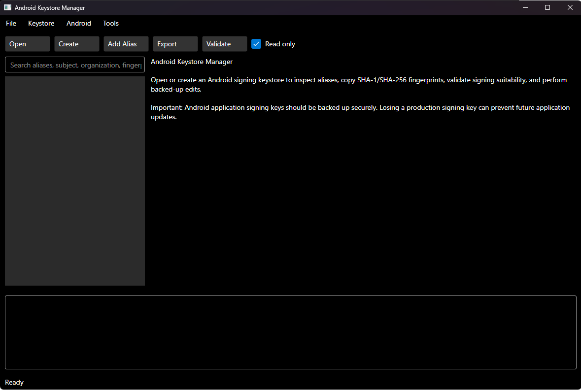
Task: Minimize the Android Keystore Manager window
Action: (x=525, y=7)
